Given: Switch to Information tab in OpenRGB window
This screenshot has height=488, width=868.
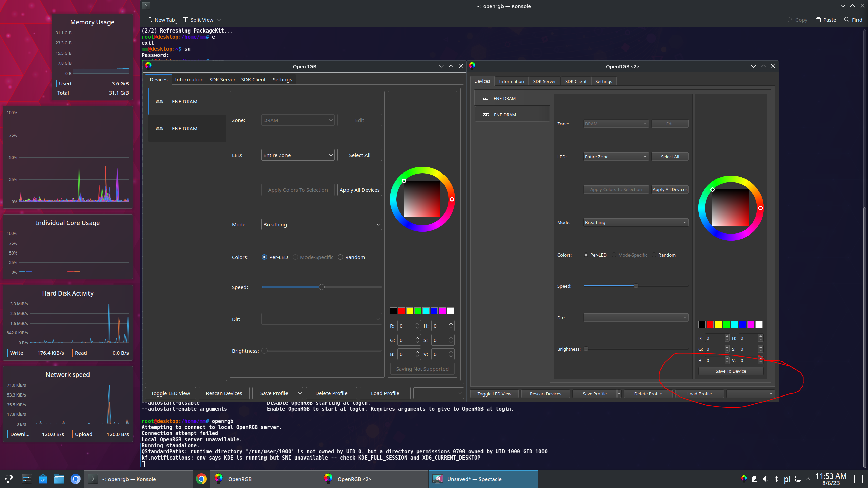Looking at the screenshot, I should 189,79.
